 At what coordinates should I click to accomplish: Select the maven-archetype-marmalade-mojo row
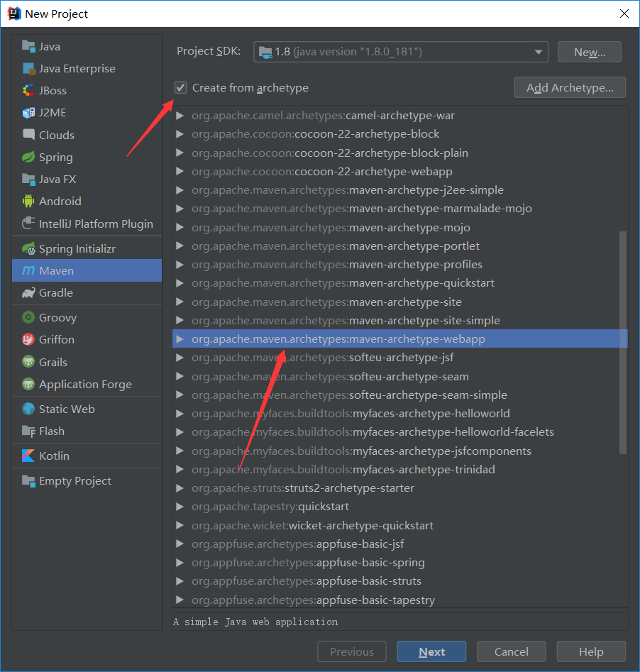click(x=400, y=209)
